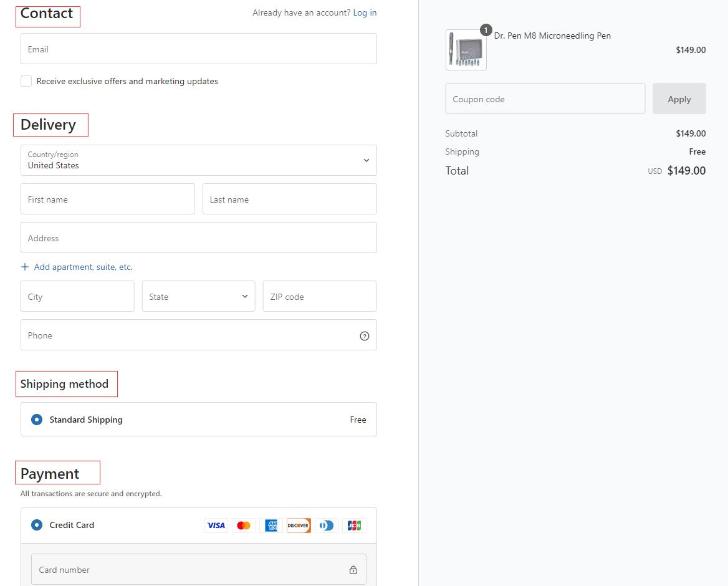Open the Country/region dropdown

pos(198,160)
